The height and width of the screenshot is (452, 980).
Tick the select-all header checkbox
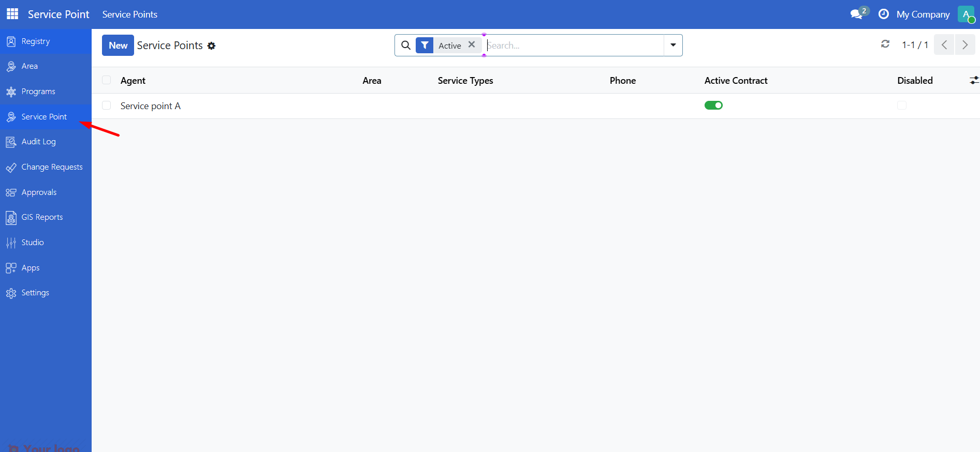[x=107, y=80]
